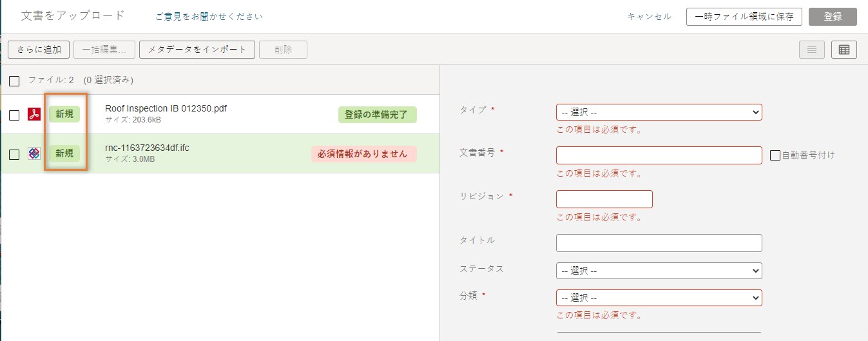Click 新規 badge for rnc ifc file
Viewport: 868px width, 341px height.
[64, 153]
